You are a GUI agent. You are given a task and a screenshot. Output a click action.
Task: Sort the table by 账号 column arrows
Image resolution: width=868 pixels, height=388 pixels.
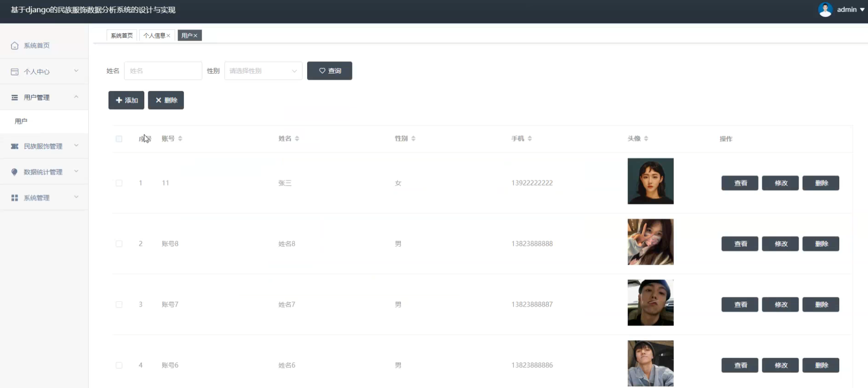click(x=180, y=139)
